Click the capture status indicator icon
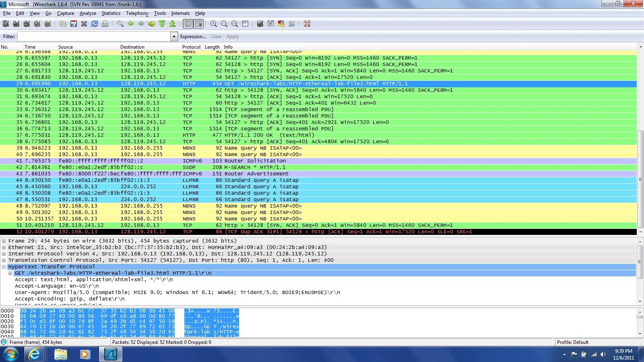Screen dimensions: 644x362 (4, 342)
